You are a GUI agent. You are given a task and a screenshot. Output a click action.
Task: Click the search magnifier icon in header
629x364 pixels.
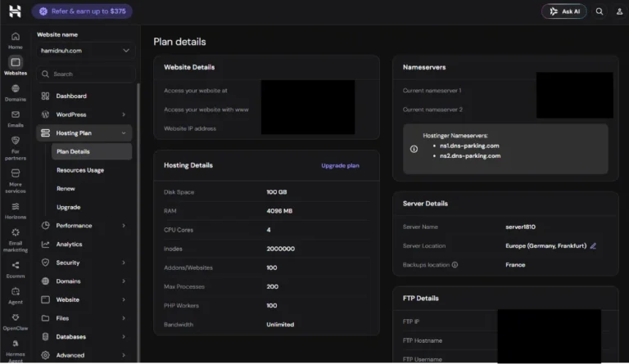point(600,11)
